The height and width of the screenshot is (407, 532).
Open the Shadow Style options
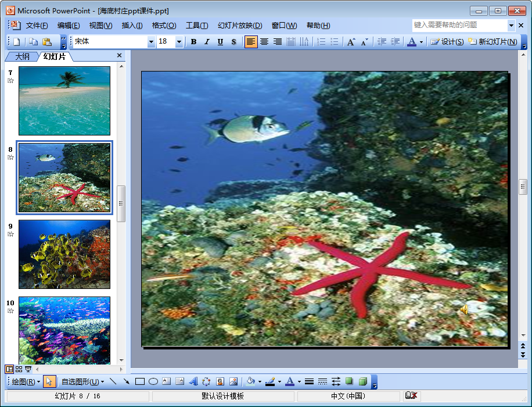[x=349, y=381]
